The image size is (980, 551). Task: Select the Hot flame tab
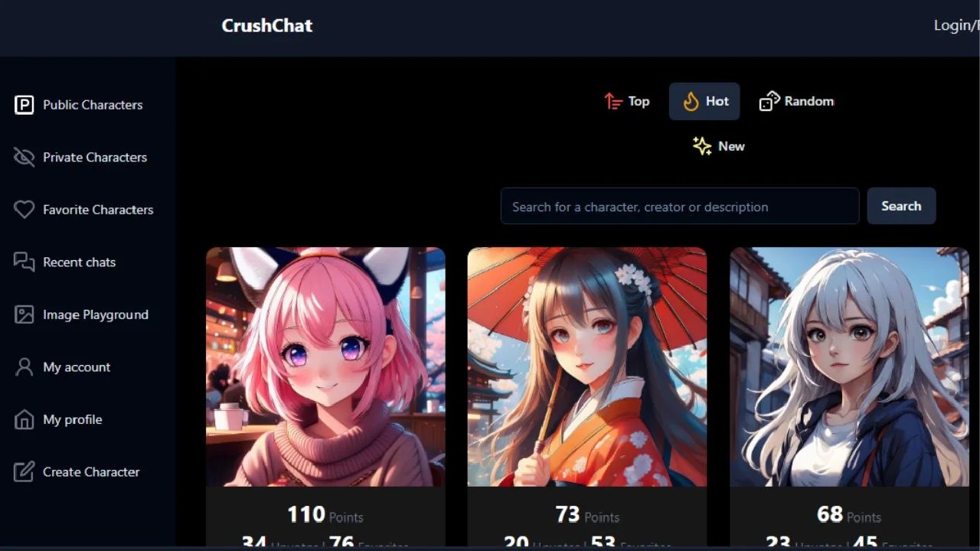(x=704, y=101)
